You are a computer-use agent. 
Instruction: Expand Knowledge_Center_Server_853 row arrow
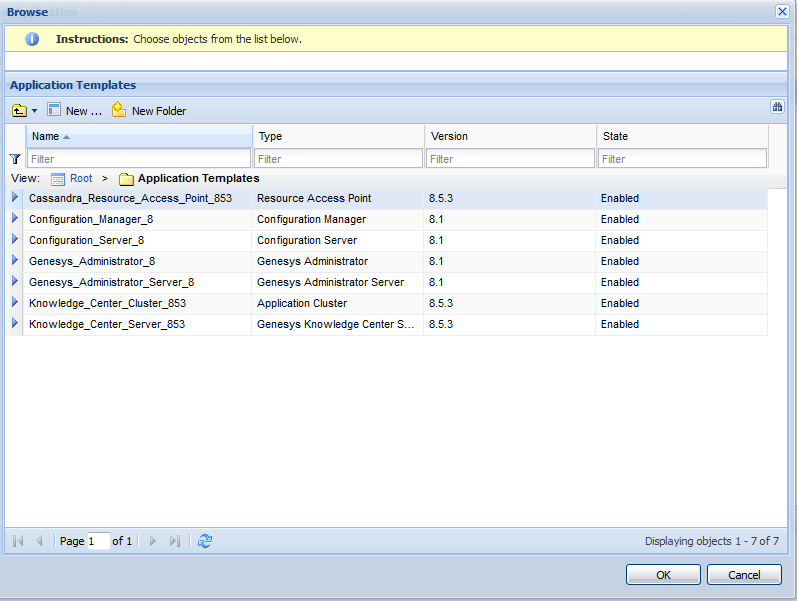coord(15,323)
